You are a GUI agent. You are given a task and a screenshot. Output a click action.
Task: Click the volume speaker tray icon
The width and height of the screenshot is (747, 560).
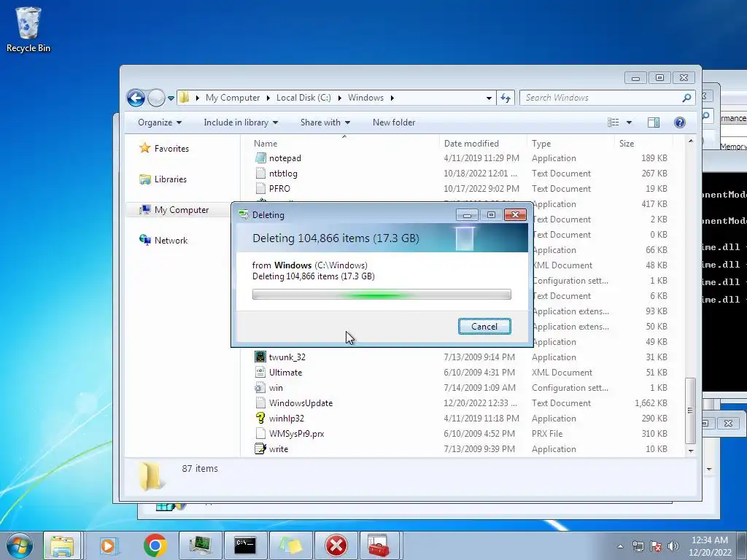673,546
